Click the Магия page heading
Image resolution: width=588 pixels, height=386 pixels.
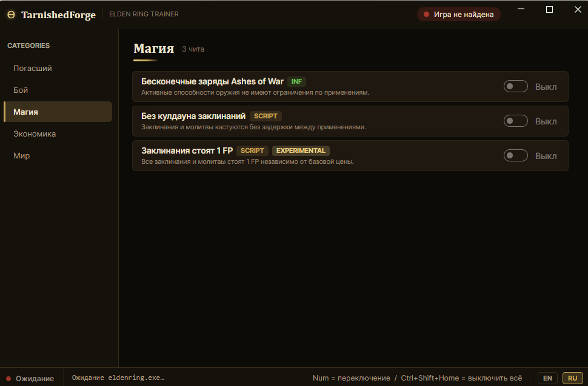pyautogui.click(x=154, y=49)
